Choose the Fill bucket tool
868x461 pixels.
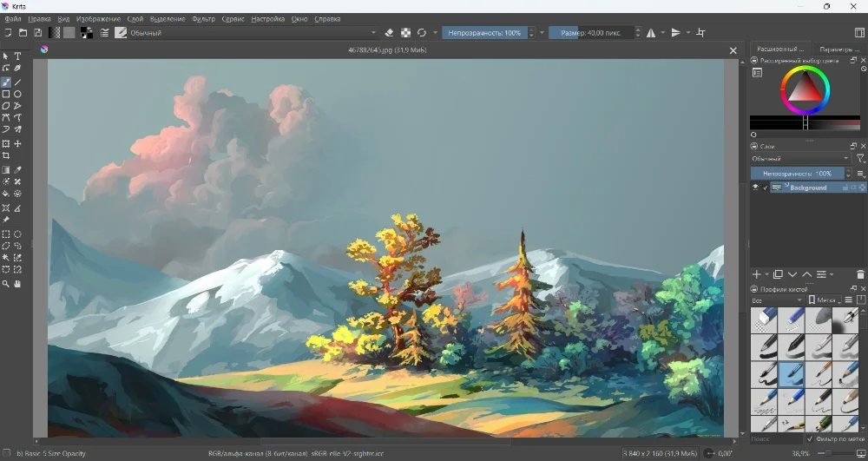[6, 194]
